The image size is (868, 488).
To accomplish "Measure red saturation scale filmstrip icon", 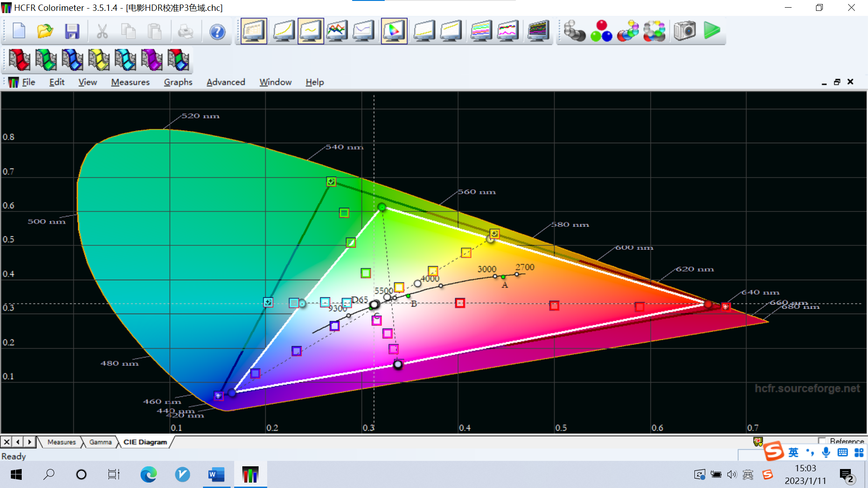I will 19,60.
